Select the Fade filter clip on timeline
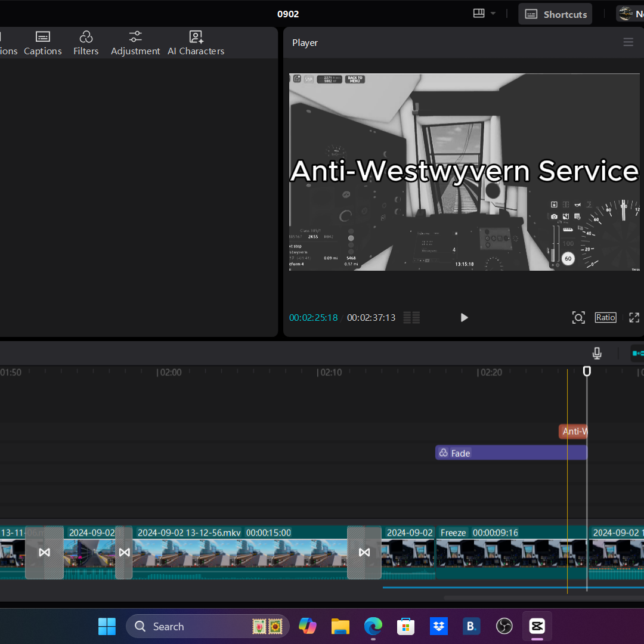This screenshot has height=644, width=644. pyautogui.click(x=510, y=453)
